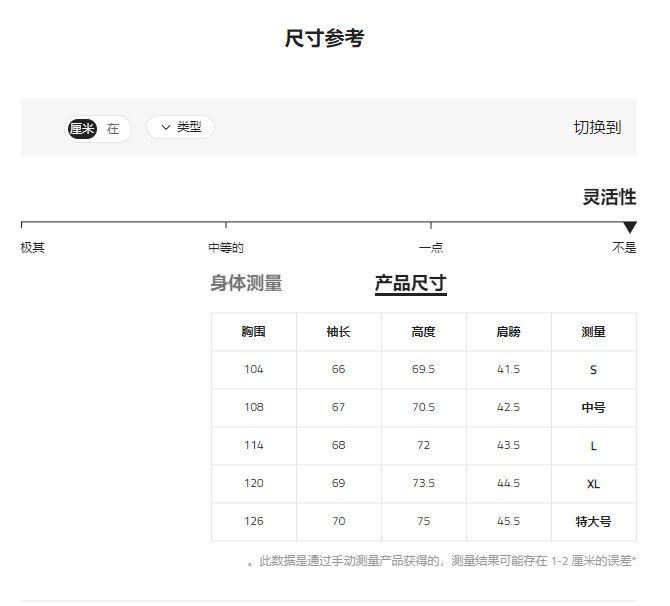The width and height of the screenshot is (670, 606).
Task: Click shoulder value 42.5
Action: point(508,407)
